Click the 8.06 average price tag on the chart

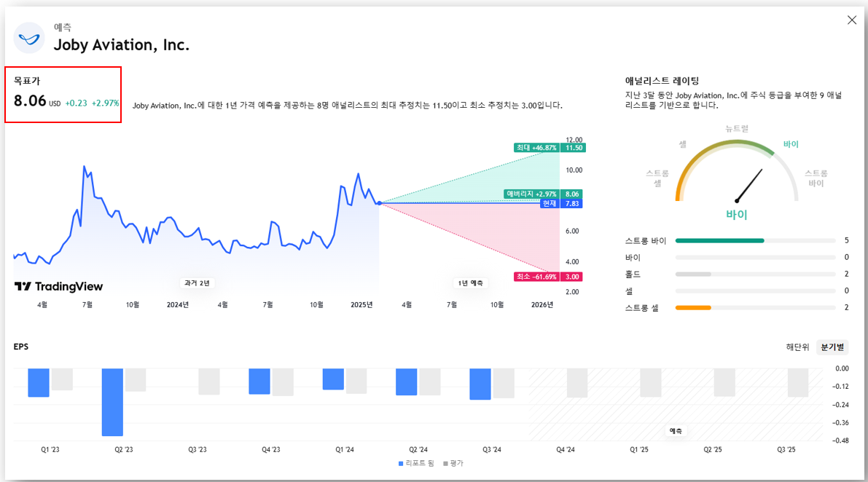(x=572, y=194)
